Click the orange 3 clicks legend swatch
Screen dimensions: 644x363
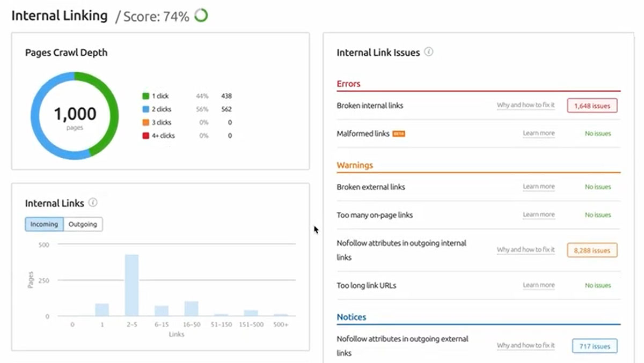145,123
